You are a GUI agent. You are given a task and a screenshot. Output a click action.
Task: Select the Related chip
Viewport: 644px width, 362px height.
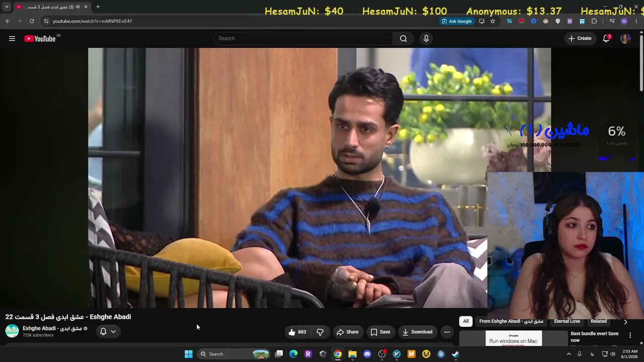599,321
